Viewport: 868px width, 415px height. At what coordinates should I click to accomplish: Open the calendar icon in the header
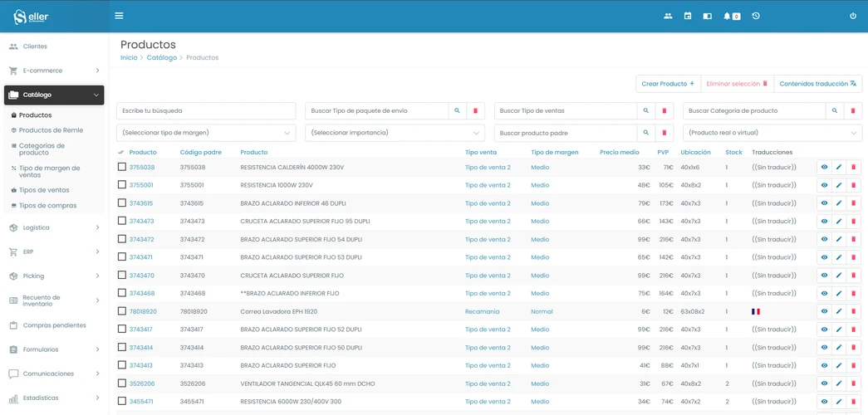pos(688,16)
